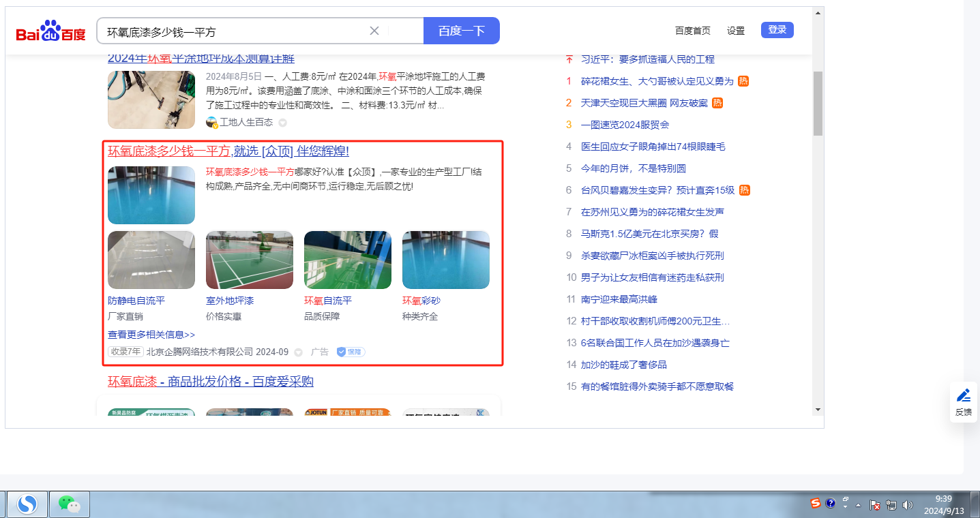Clear the search box with the X icon
The height and width of the screenshot is (518, 980).
pos(374,31)
